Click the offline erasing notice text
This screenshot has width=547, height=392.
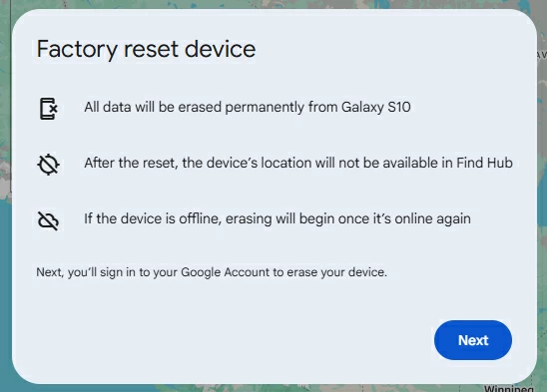click(x=277, y=219)
